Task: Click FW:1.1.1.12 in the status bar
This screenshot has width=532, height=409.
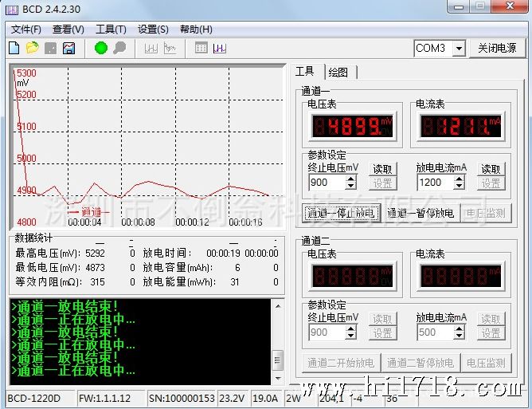Action: point(105,398)
